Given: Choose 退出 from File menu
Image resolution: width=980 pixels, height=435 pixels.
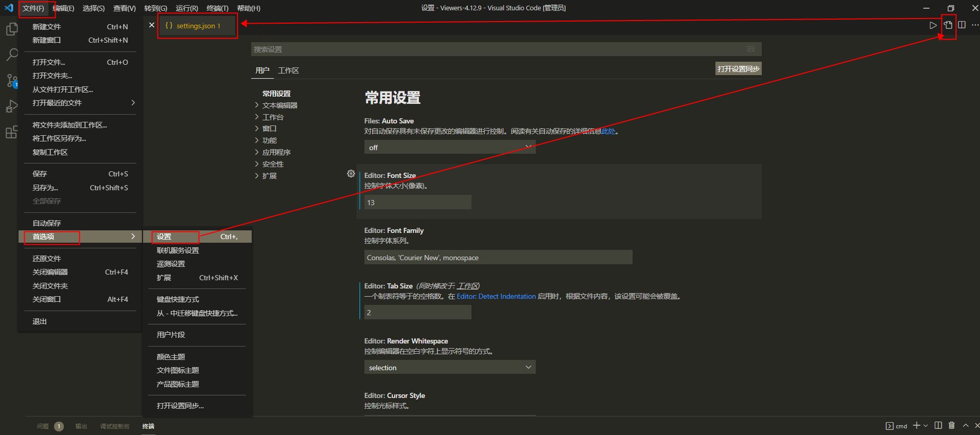Looking at the screenshot, I should (x=80, y=321).
